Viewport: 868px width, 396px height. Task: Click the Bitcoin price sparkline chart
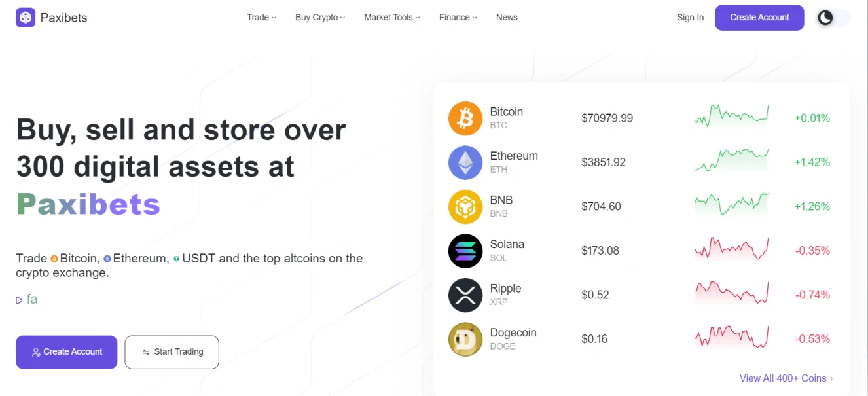[731, 117]
